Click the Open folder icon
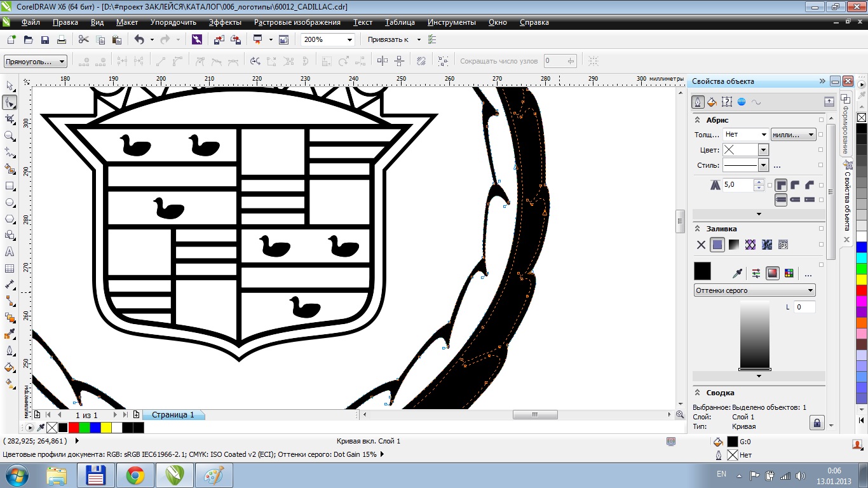This screenshot has height=488, width=868. (x=28, y=39)
